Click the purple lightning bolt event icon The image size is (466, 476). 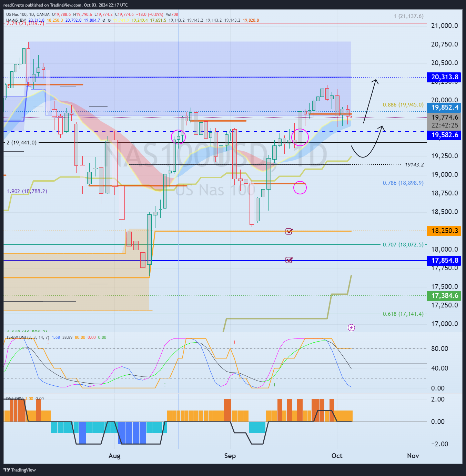351,327
